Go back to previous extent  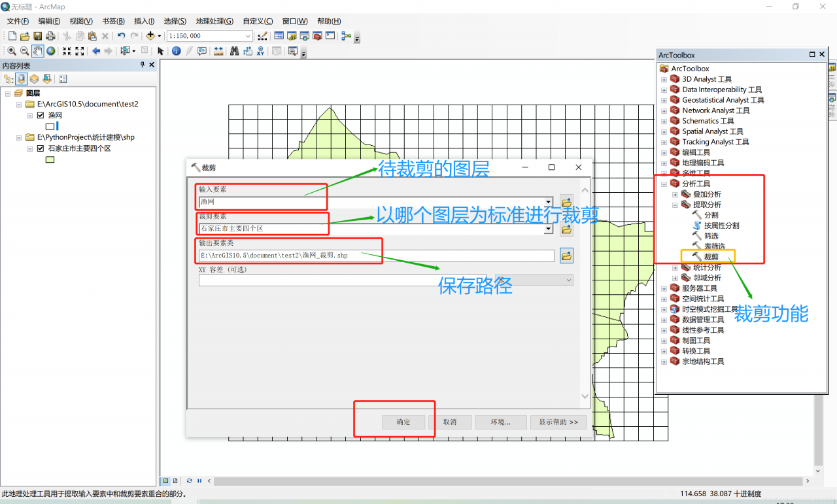[x=96, y=51]
